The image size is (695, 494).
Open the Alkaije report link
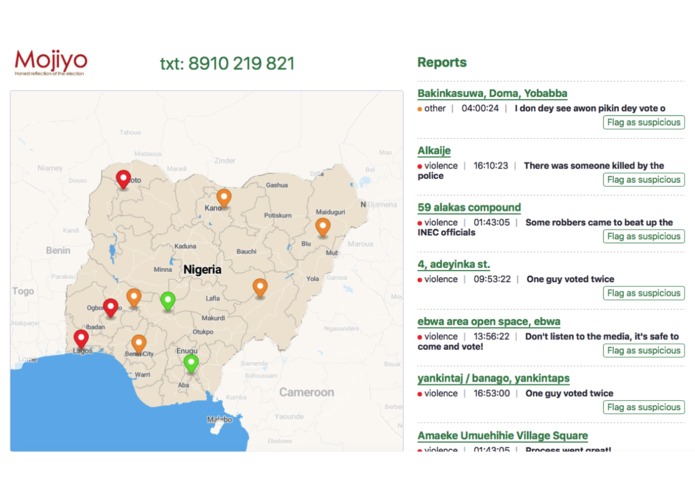(434, 151)
